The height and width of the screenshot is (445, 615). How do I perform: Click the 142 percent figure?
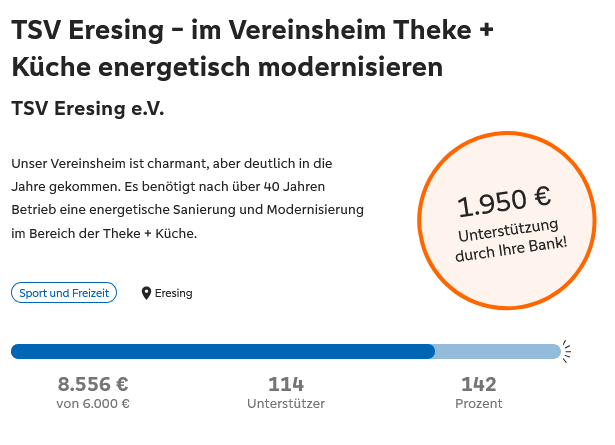pyautogui.click(x=478, y=384)
